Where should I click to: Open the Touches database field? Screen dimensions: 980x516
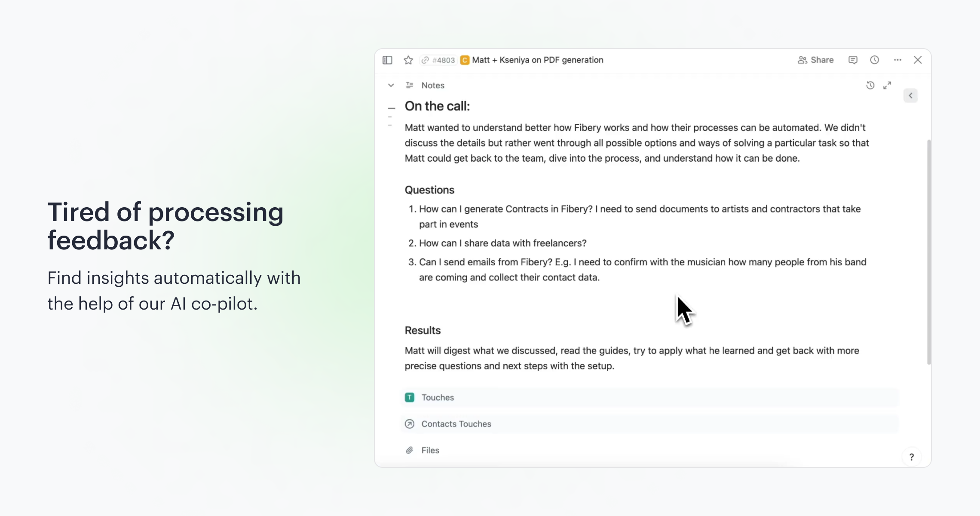438,398
